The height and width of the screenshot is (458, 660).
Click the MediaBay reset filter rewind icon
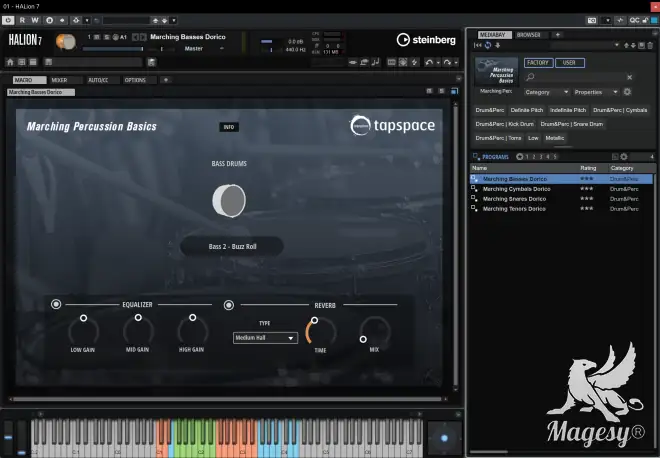tap(478, 45)
